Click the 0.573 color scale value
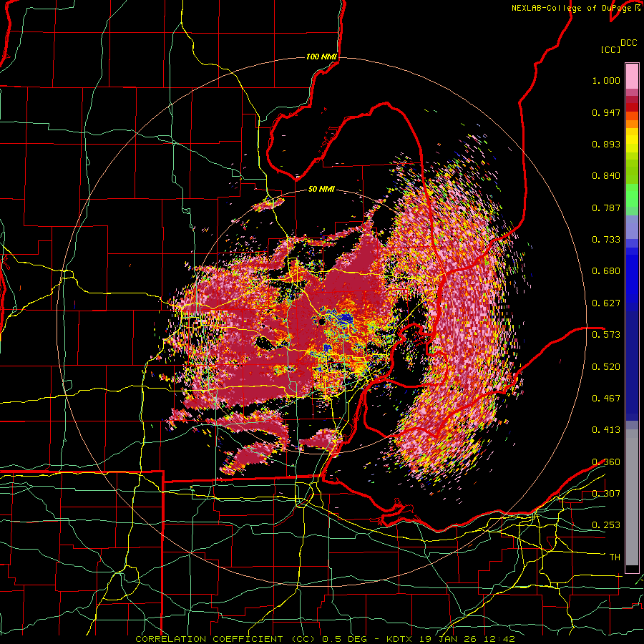644x644 pixels. pos(606,335)
